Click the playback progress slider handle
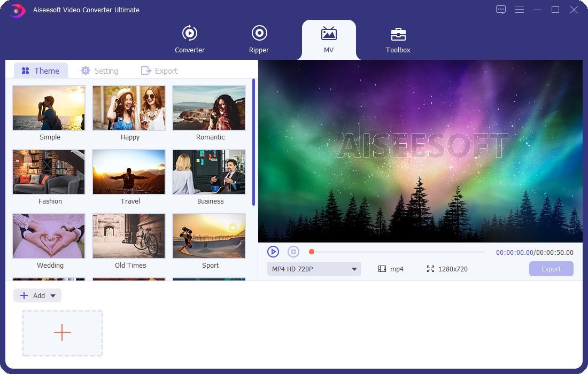The image size is (588, 374). (312, 252)
